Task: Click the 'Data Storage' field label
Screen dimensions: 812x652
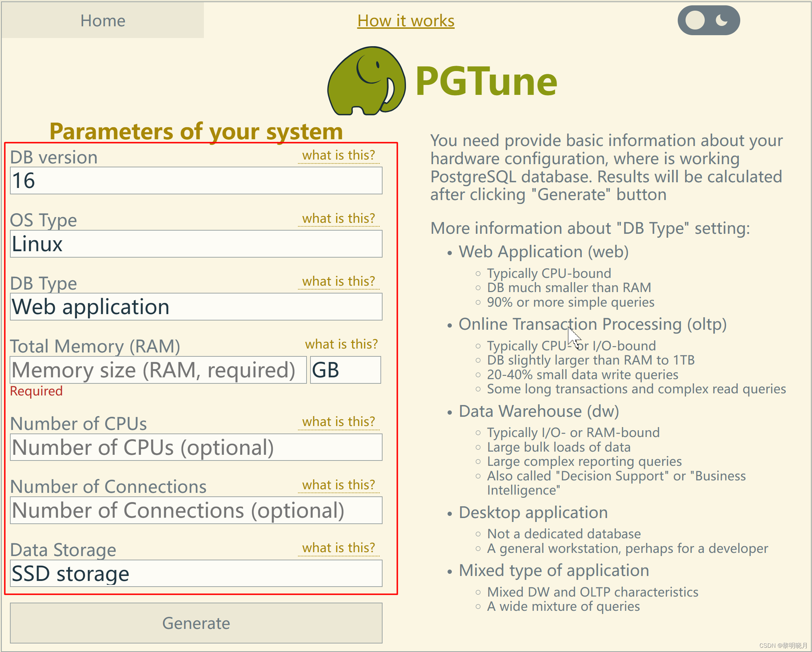Action: [x=63, y=550]
